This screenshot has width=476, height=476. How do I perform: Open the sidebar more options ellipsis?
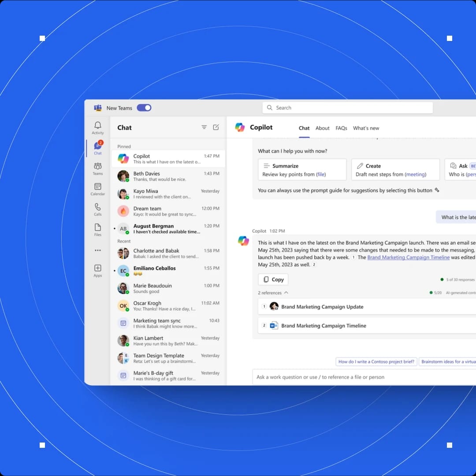[97, 250]
